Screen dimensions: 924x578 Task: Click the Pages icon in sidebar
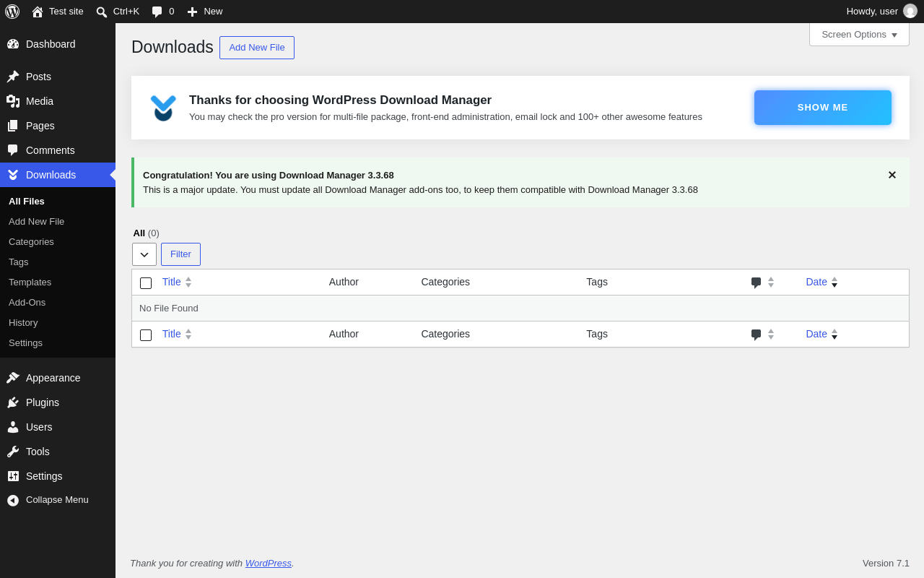pos(13,126)
